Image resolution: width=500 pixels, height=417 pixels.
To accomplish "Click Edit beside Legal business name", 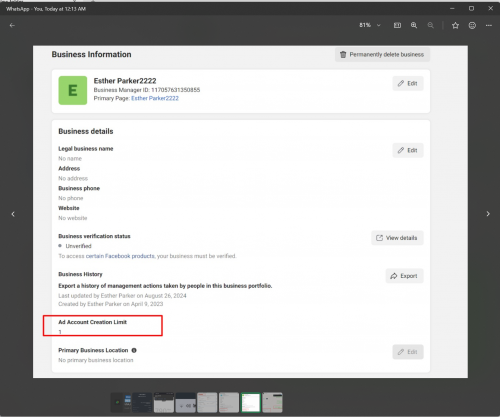I will [408, 150].
